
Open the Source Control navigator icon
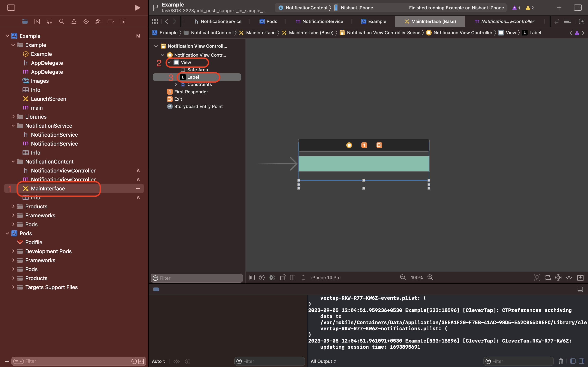(37, 21)
